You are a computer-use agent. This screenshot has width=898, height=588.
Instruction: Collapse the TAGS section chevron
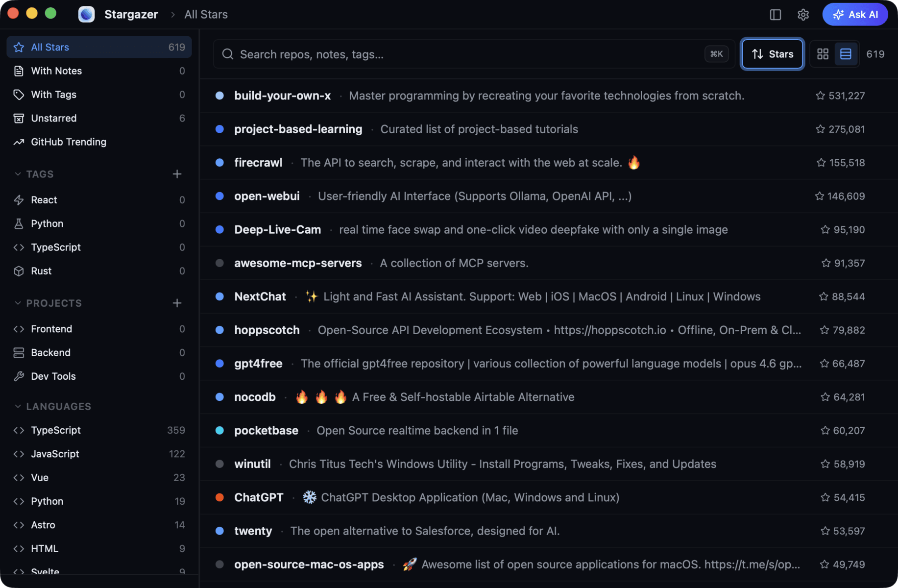tap(18, 174)
